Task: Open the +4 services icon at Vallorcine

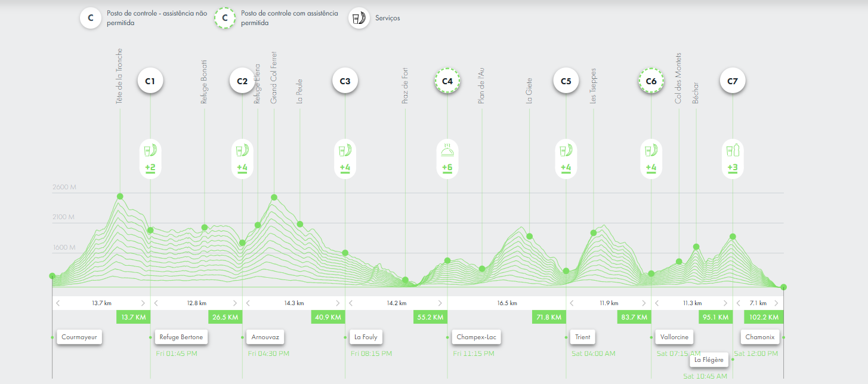Action: [x=651, y=159]
